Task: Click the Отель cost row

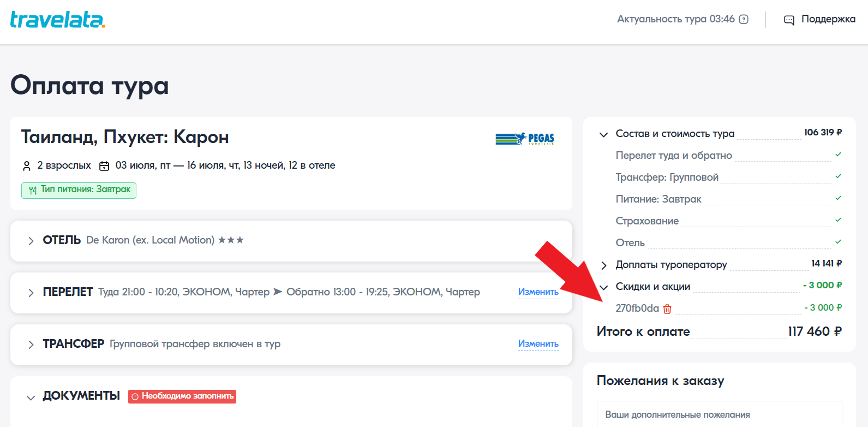Action: (729, 243)
